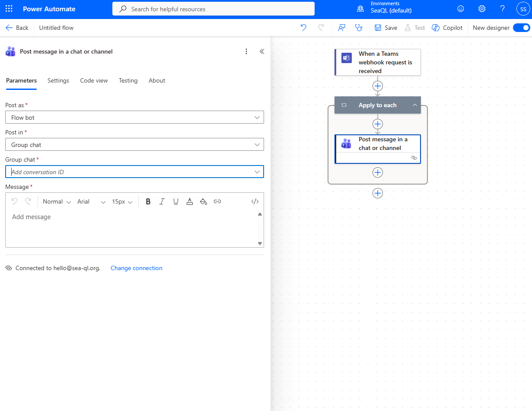Open the Code view tab

(x=94, y=80)
